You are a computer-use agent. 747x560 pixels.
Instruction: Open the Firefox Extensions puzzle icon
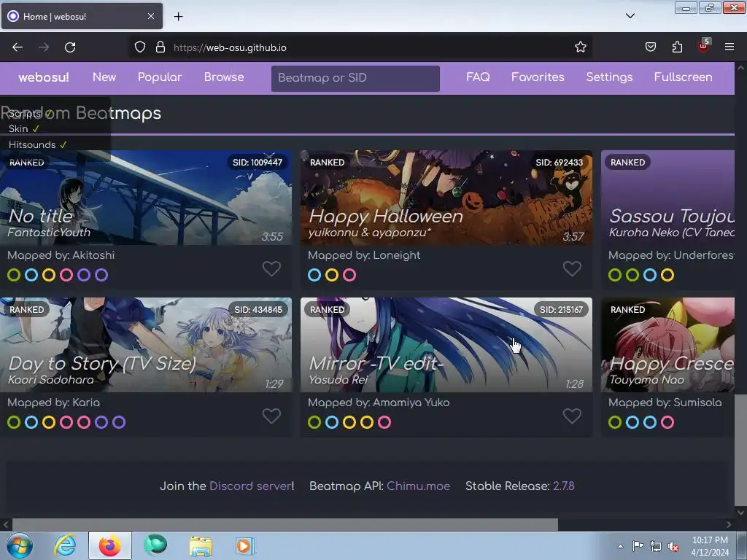(677, 47)
